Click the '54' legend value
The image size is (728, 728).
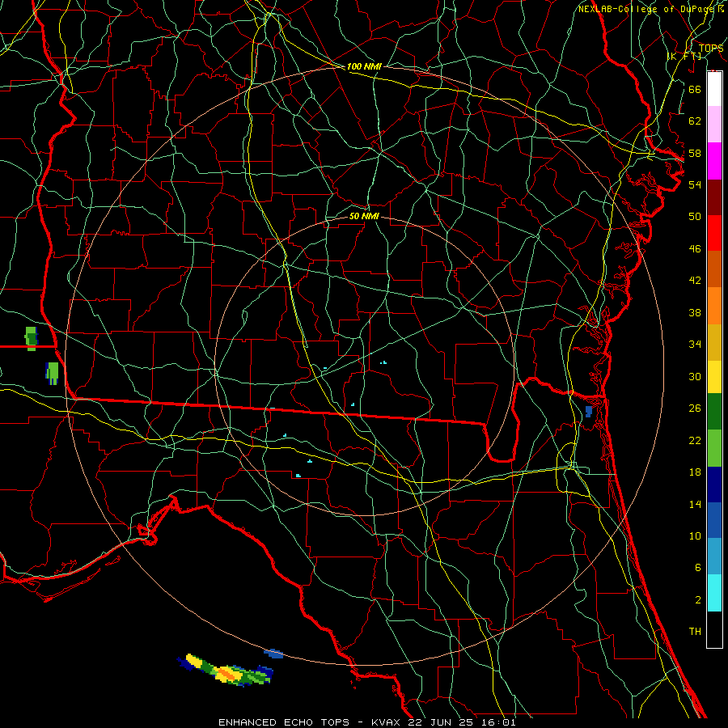(695, 184)
